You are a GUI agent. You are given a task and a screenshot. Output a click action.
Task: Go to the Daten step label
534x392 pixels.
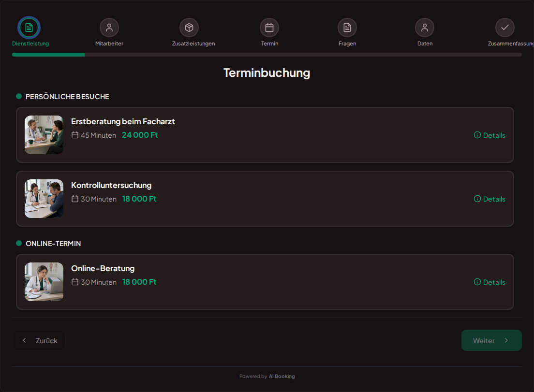[x=425, y=44]
